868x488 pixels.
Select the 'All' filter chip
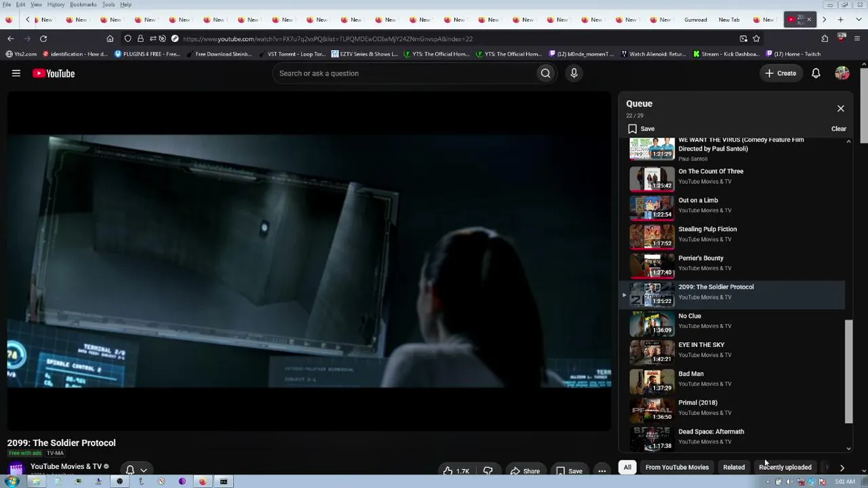(627, 467)
